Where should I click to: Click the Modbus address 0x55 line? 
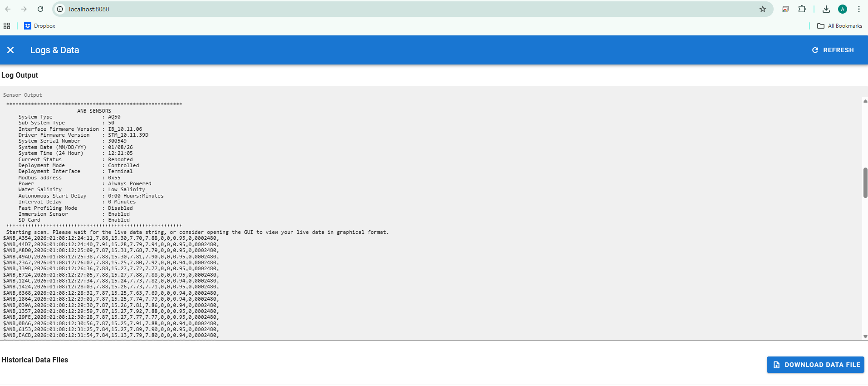click(69, 178)
